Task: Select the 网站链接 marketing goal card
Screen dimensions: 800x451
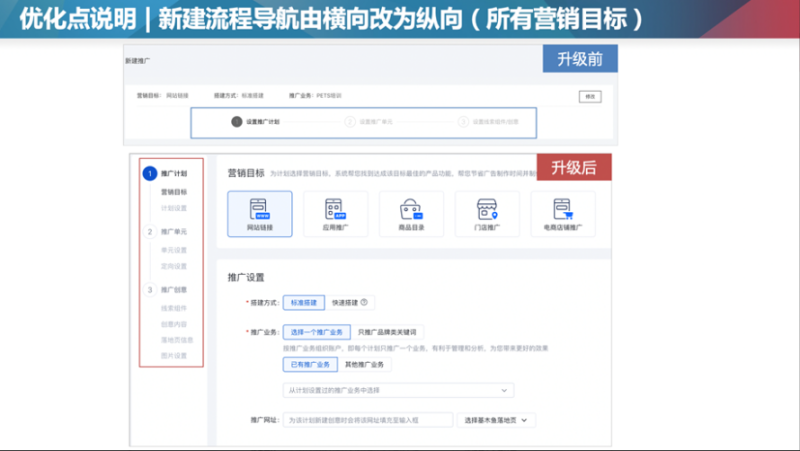Action: click(x=260, y=214)
